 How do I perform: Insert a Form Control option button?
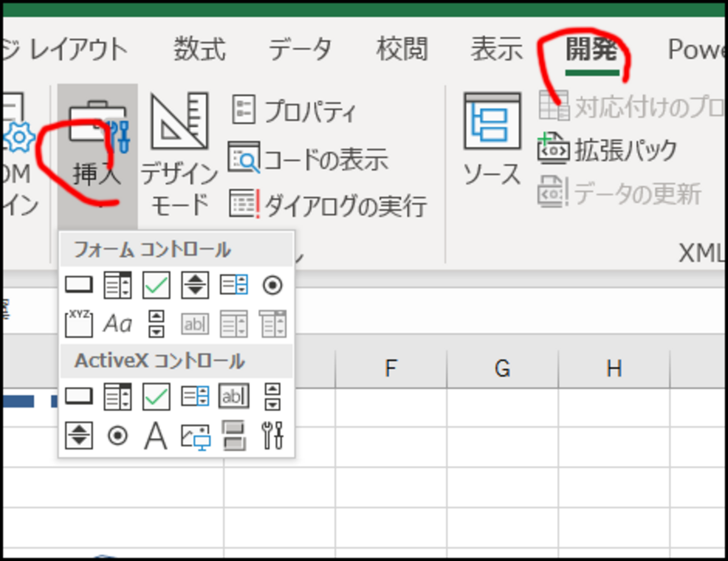(272, 286)
